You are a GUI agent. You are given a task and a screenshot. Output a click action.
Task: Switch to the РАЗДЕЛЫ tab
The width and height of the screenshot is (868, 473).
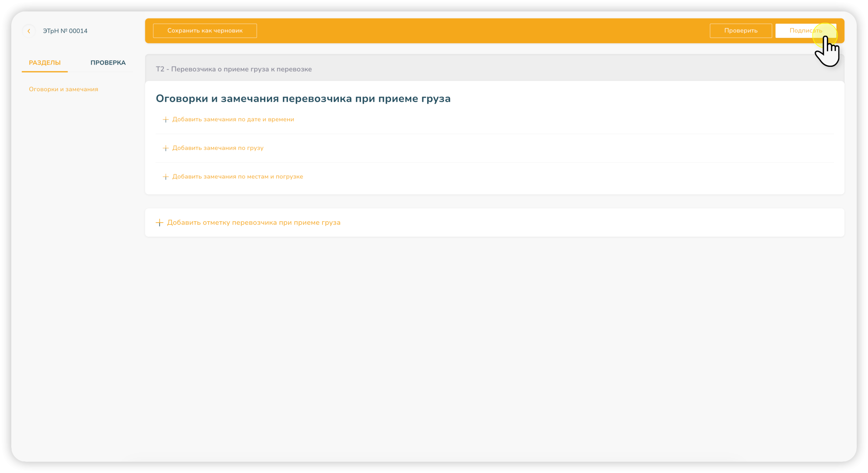45,63
